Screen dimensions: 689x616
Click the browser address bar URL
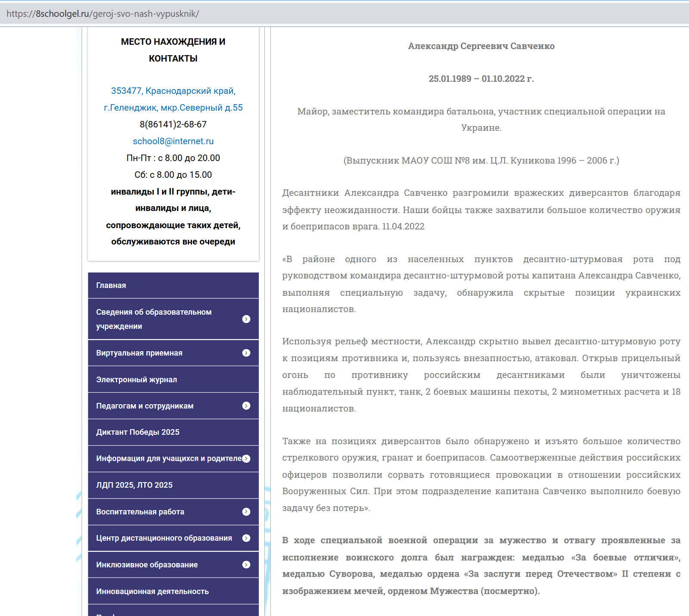pyautogui.click(x=103, y=14)
